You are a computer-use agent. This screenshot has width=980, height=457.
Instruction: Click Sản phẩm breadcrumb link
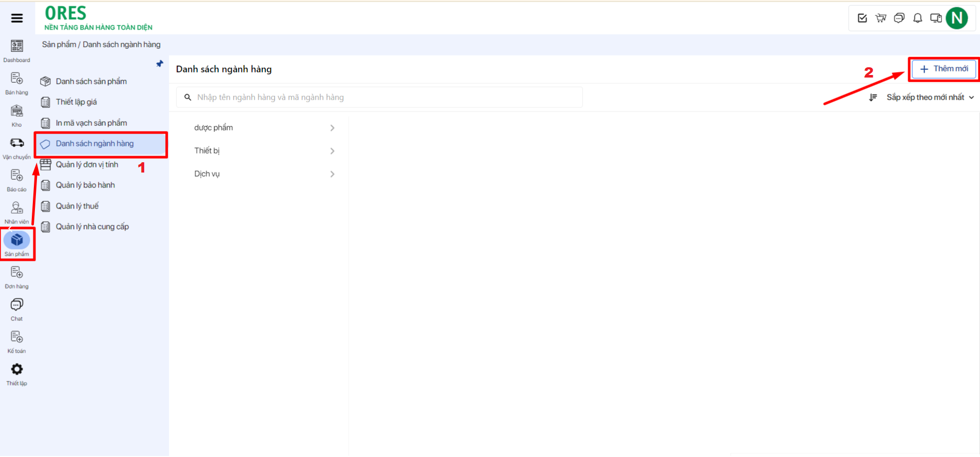(x=59, y=45)
